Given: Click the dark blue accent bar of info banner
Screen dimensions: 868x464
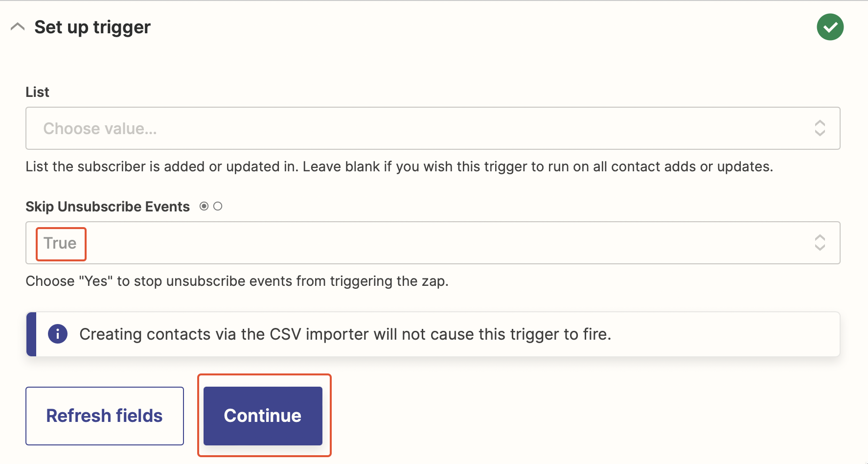Looking at the screenshot, I should coord(31,334).
